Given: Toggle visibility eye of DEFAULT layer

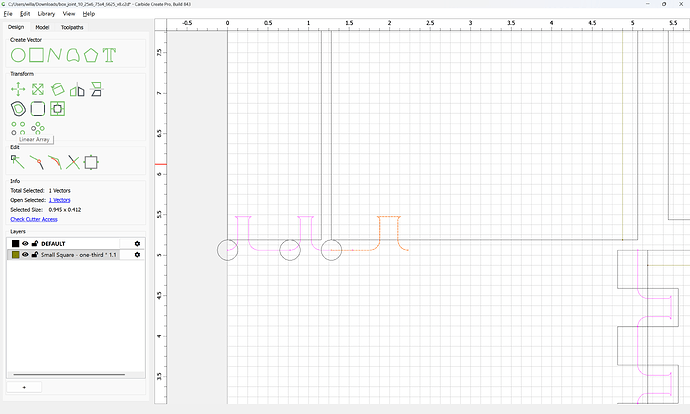Looking at the screenshot, I should (25, 243).
